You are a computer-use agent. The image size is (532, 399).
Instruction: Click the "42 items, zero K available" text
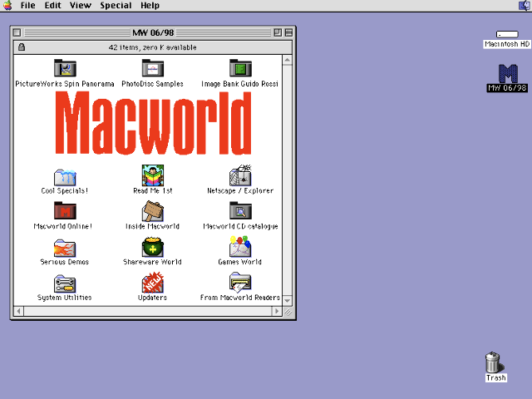click(153, 47)
